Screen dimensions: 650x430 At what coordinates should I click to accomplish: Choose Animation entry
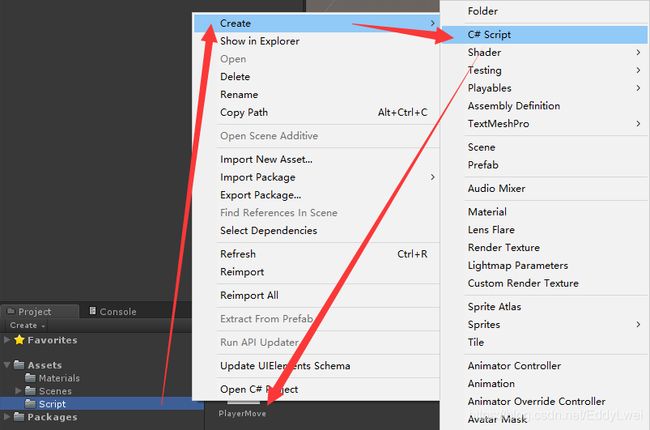point(545,384)
